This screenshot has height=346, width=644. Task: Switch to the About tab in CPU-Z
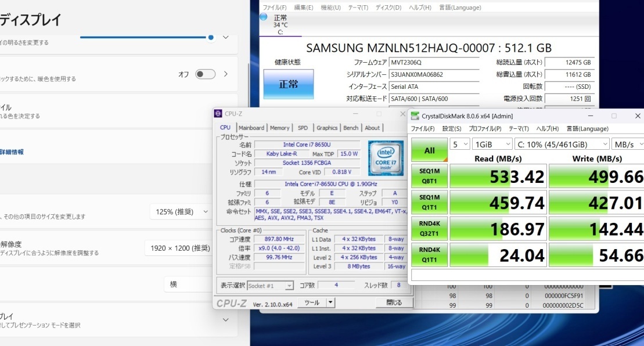pyautogui.click(x=372, y=128)
